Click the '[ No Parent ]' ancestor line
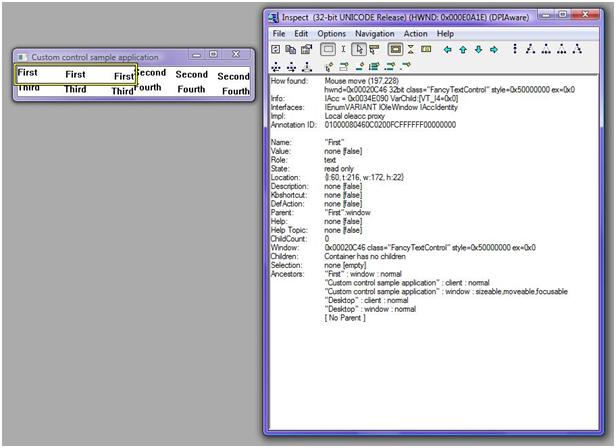This screenshot has width=616, height=448. coord(345,318)
